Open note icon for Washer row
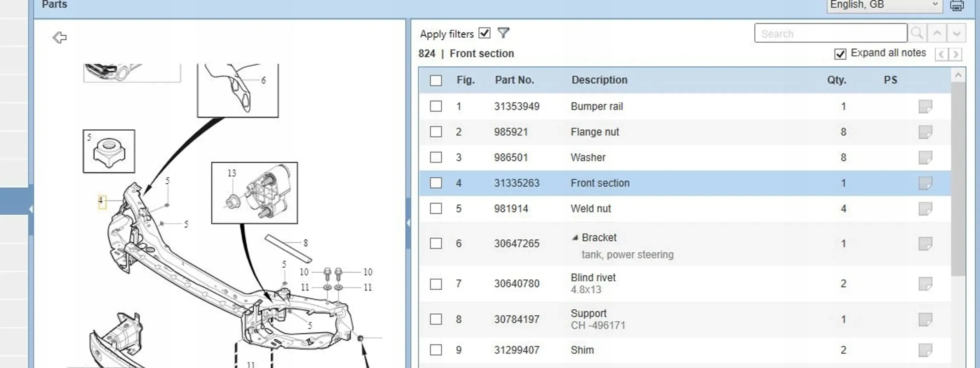The image size is (980, 368). tap(925, 157)
